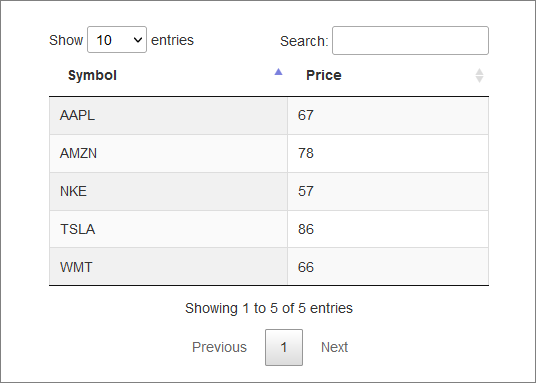Select page 1 button
536x383 pixels.
284,347
